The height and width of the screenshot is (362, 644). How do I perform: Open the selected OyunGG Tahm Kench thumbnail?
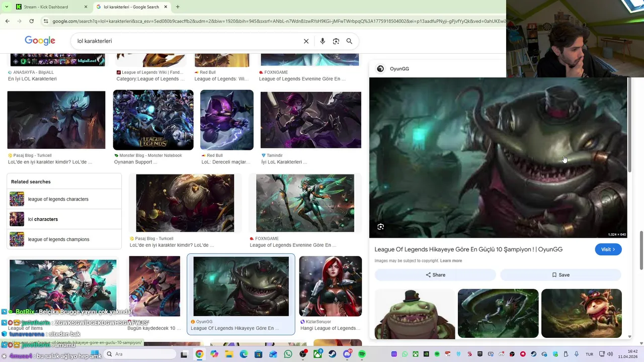coord(241,286)
